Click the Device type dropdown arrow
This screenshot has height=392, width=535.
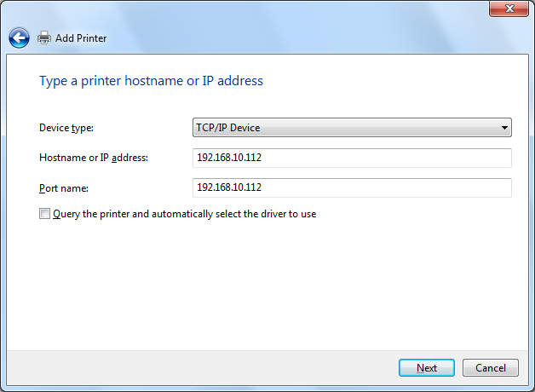tap(504, 128)
